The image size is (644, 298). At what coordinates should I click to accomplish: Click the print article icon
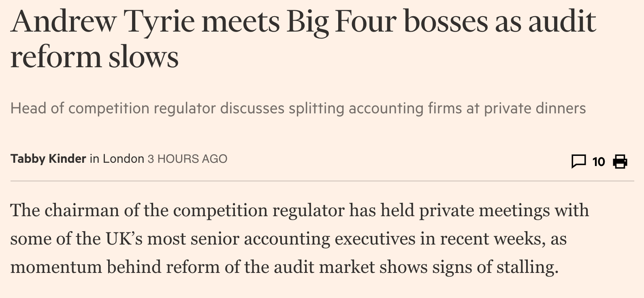pos(620,161)
